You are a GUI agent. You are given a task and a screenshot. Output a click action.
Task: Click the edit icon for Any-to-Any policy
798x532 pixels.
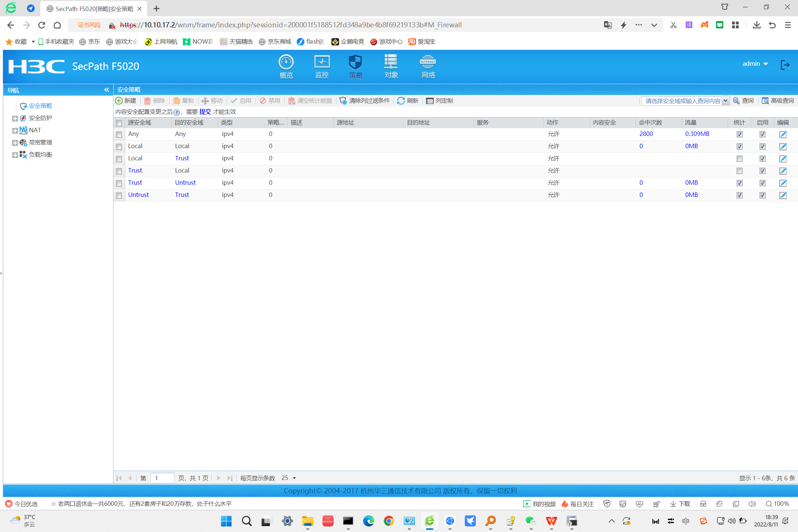(782, 134)
